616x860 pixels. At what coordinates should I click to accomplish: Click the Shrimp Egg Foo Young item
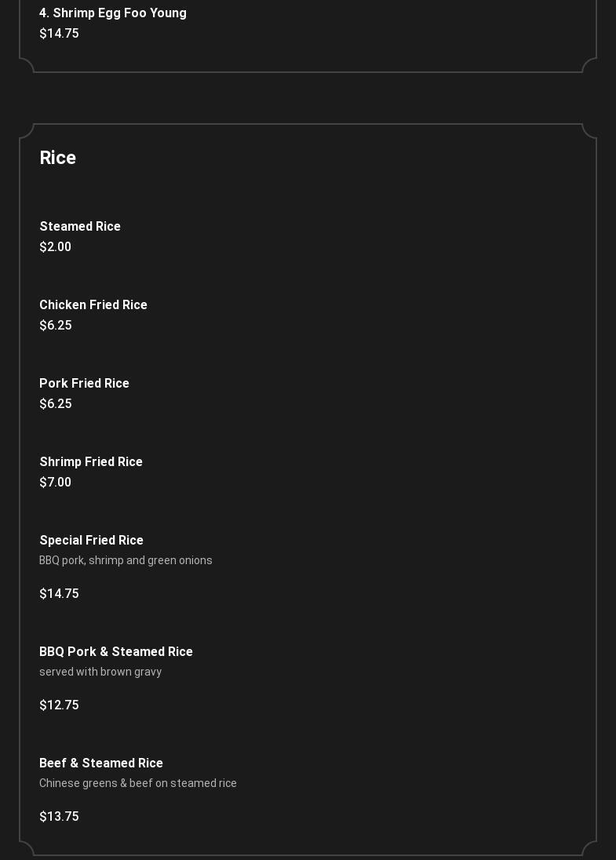(x=113, y=13)
